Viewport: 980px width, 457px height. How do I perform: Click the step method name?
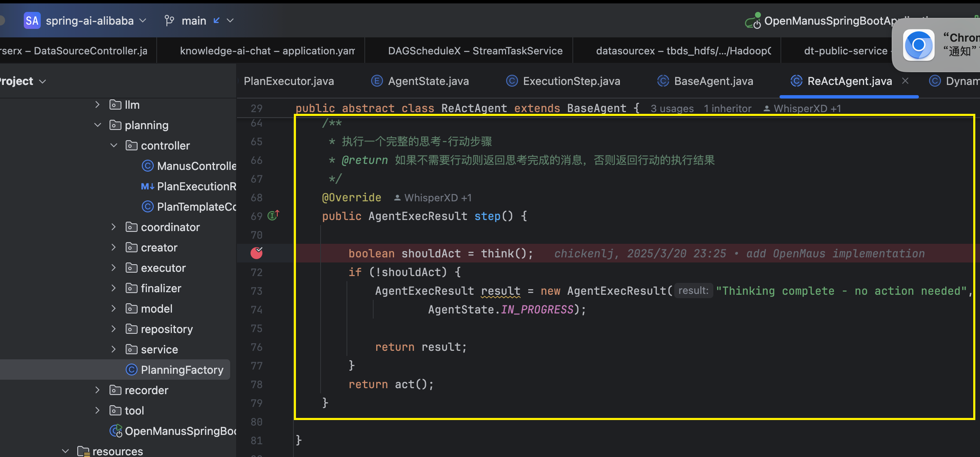tap(487, 216)
